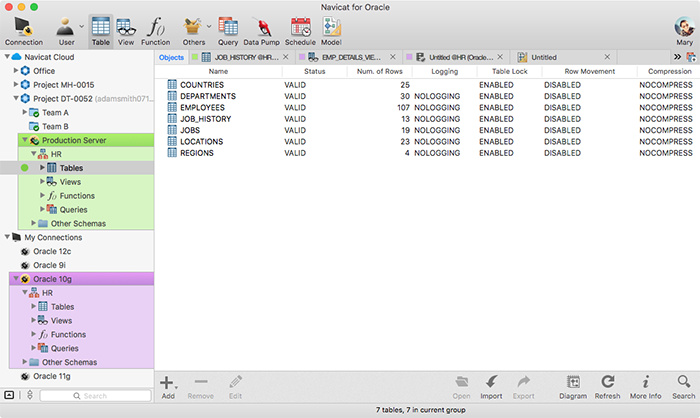Open the Diagram view icon
Image resolution: width=700 pixels, height=418 pixels.
click(x=573, y=387)
